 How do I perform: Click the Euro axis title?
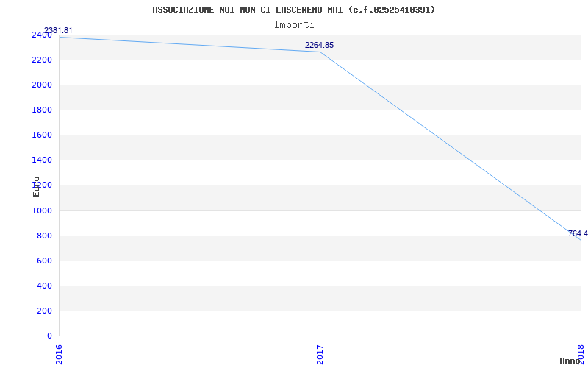[x=36, y=186]
